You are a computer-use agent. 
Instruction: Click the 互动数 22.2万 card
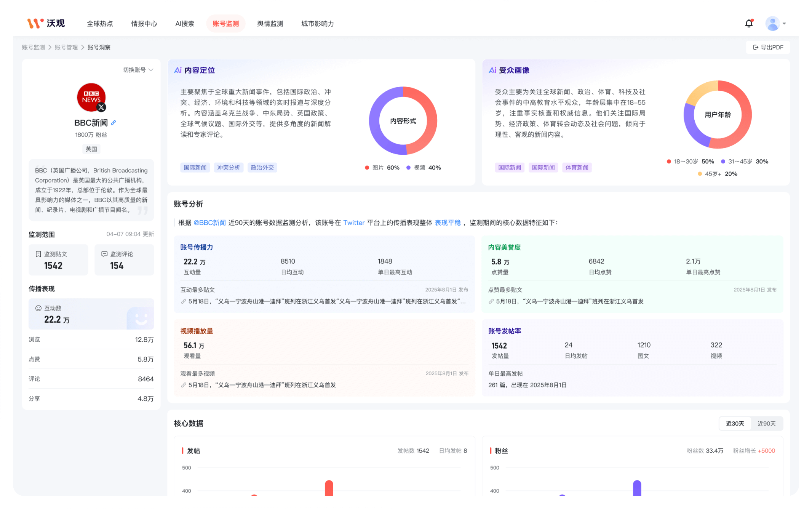pyautogui.click(x=91, y=314)
